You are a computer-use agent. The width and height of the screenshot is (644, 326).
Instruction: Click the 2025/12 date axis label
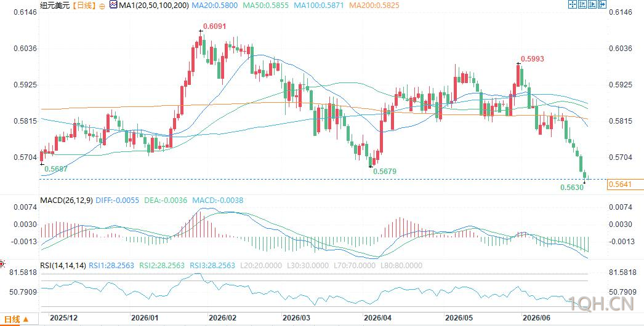(x=64, y=318)
